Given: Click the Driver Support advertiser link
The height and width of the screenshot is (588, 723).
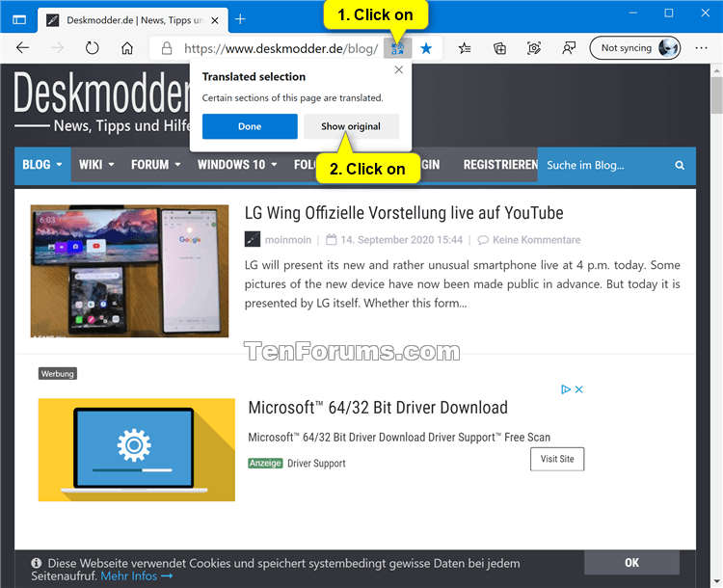Looking at the screenshot, I should click(x=316, y=463).
